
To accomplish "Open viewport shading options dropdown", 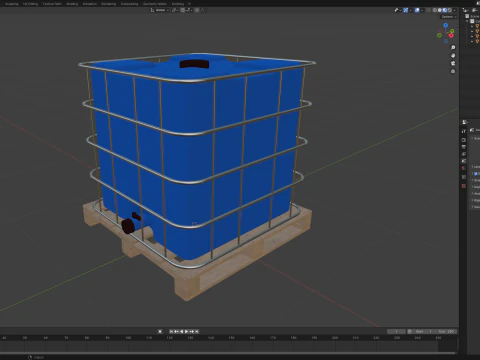I will pos(454,10).
